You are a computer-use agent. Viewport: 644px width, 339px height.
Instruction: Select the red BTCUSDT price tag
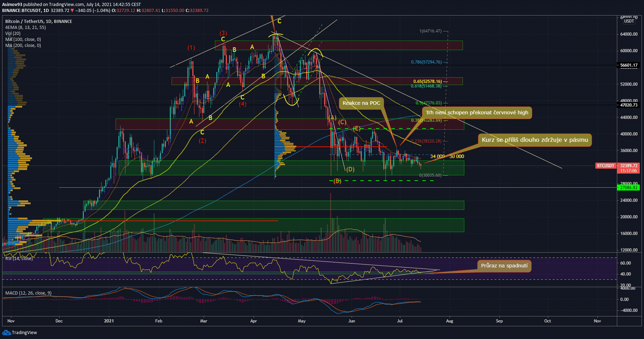click(x=605, y=166)
